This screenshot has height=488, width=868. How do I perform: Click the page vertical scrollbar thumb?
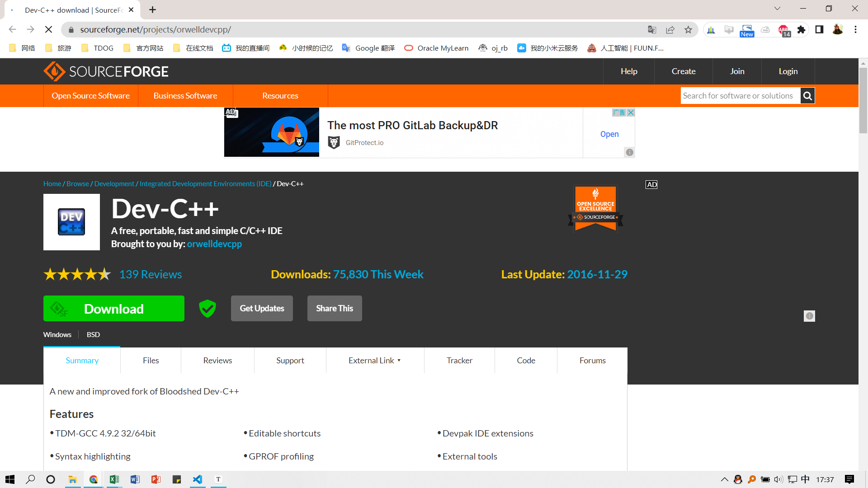click(x=863, y=100)
